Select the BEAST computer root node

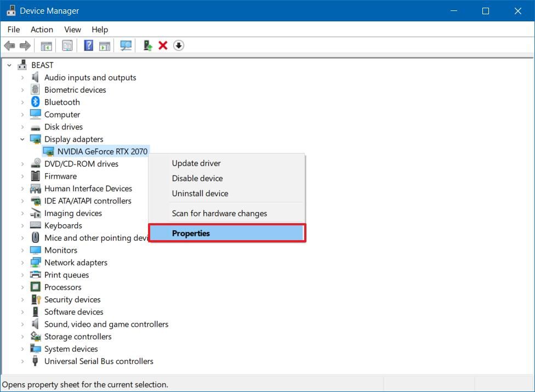(x=41, y=65)
